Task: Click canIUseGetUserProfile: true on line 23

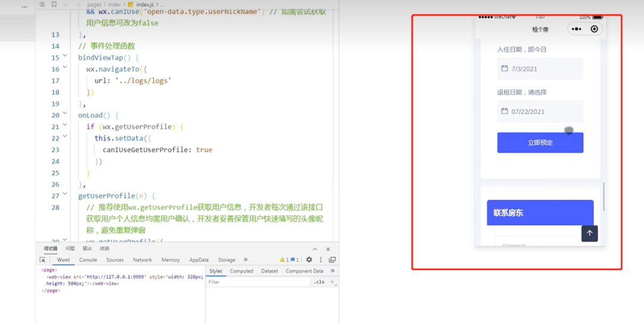Action: [x=157, y=150]
